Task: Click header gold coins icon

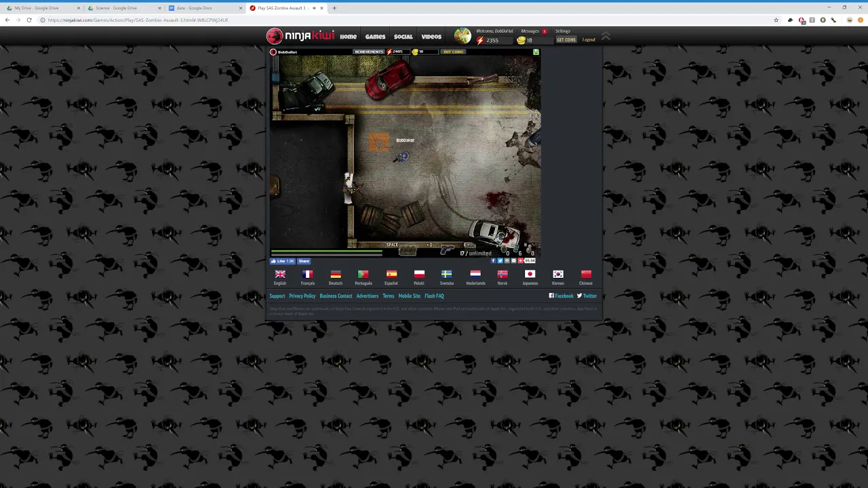Action: 521,41
